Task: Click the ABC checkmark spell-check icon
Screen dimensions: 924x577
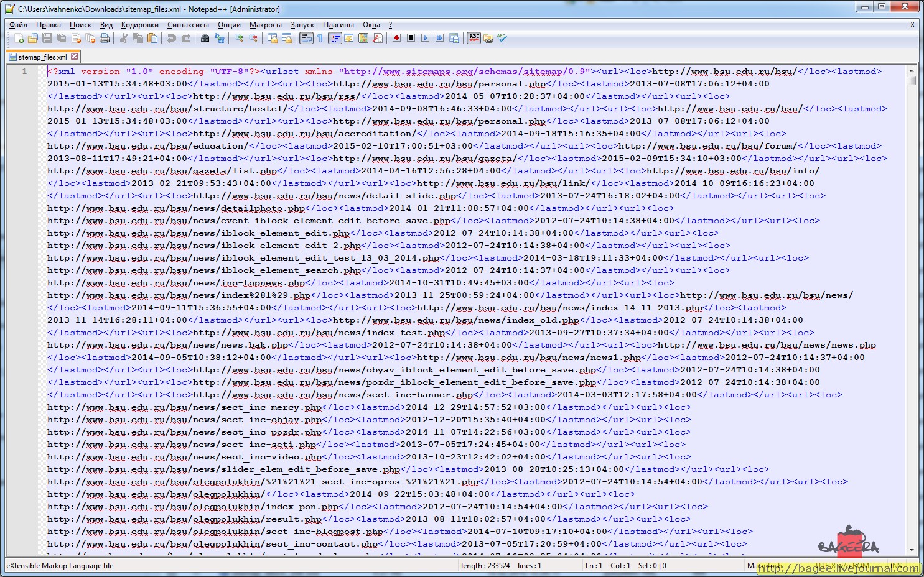Action: [502, 38]
